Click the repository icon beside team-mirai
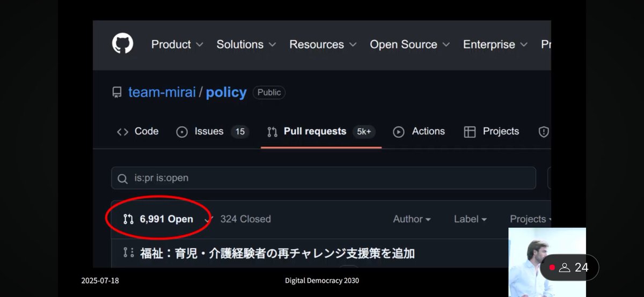Screen dimensions: 644x297 (x=117, y=93)
